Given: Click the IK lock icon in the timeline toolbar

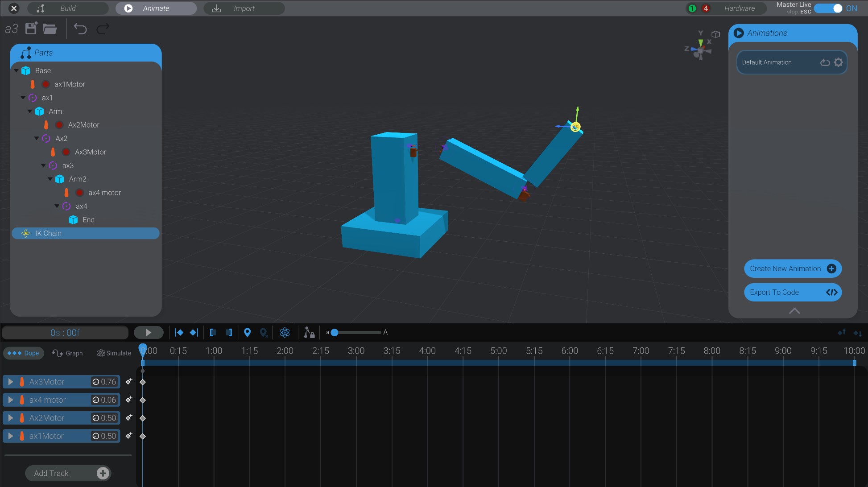Looking at the screenshot, I should tap(309, 332).
